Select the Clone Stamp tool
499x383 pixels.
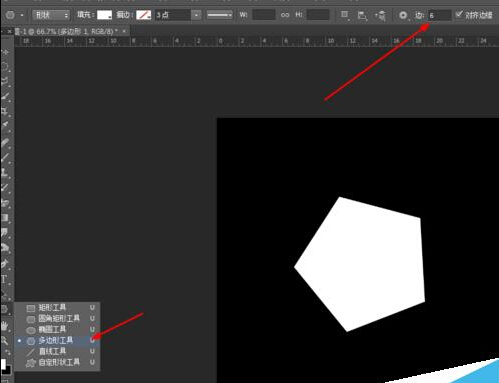pos(5,173)
